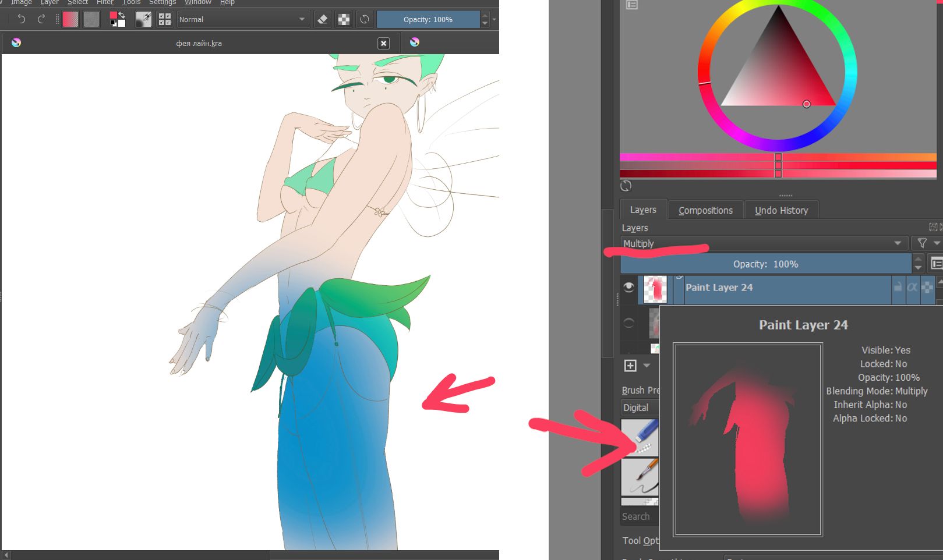Click the layer Opacity 100% slider
The width and height of the screenshot is (943, 560).
[x=765, y=264]
